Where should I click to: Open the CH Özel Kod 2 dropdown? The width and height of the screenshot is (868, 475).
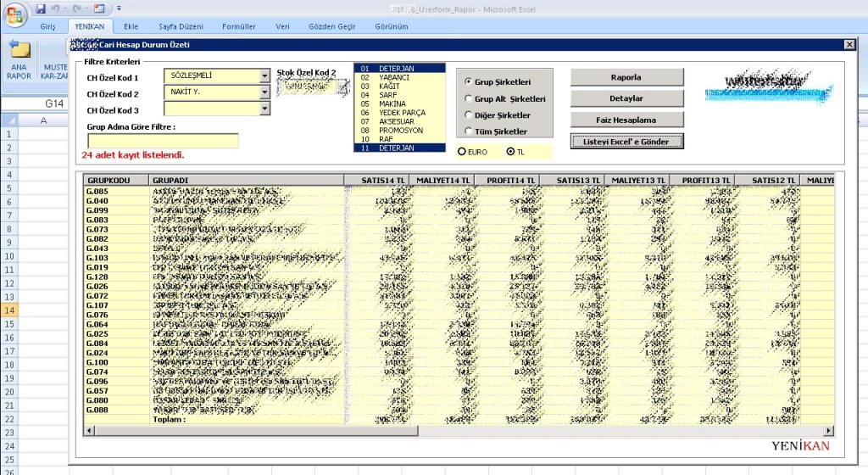point(264,92)
